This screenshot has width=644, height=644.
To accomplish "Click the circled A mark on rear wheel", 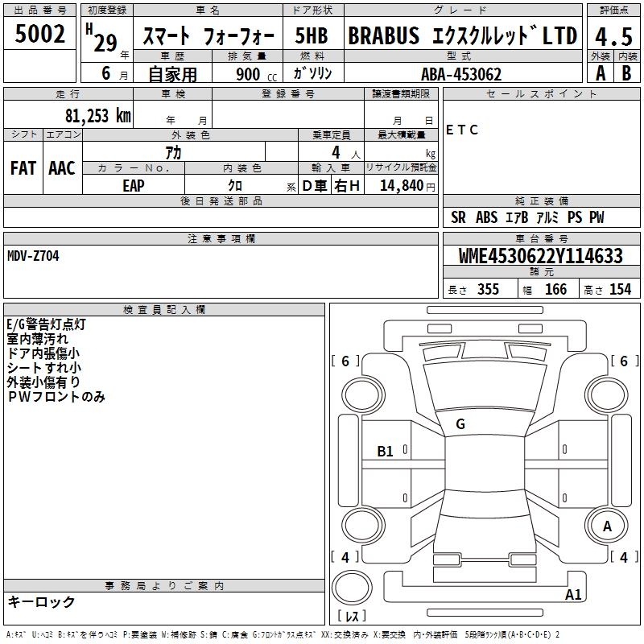I will pyautogui.click(x=607, y=526).
